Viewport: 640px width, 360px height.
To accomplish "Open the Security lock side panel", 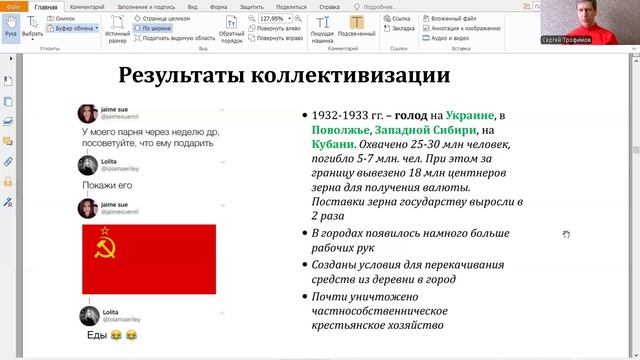I will 8,182.
